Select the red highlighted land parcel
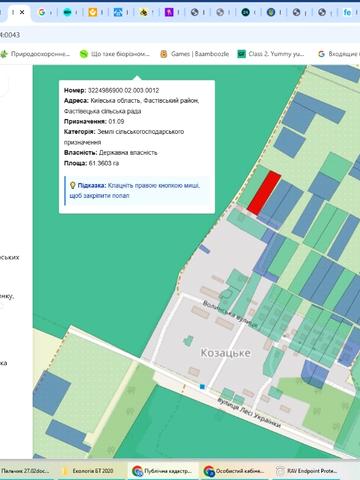Image resolution: width=360 pixels, height=480 pixels. [264, 193]
